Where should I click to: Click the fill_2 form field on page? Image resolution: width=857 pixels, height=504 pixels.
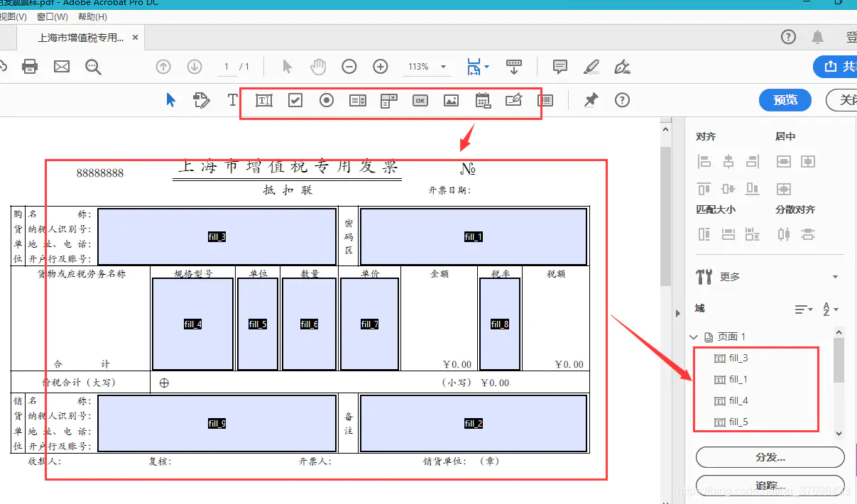[x=474, y=424]
